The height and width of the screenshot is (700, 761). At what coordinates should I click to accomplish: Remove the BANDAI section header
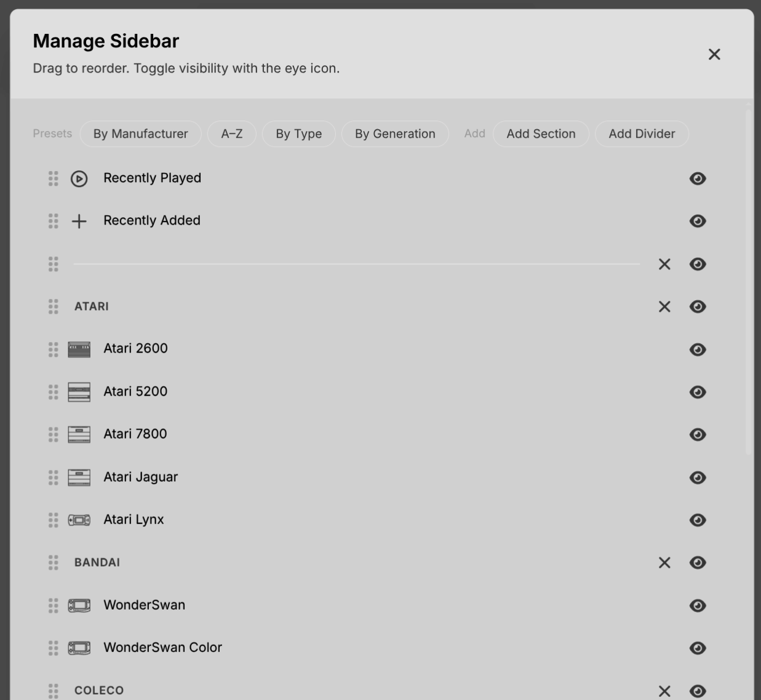[x=664, y=563]
